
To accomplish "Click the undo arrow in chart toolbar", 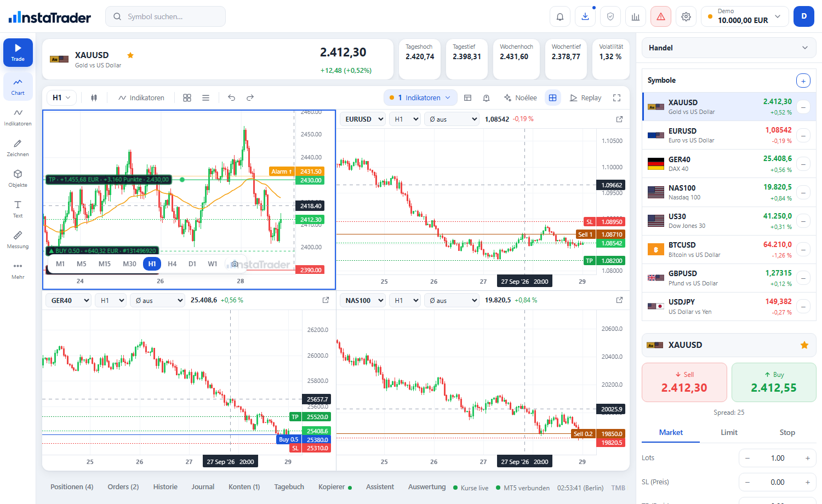I will click(232, 98).
